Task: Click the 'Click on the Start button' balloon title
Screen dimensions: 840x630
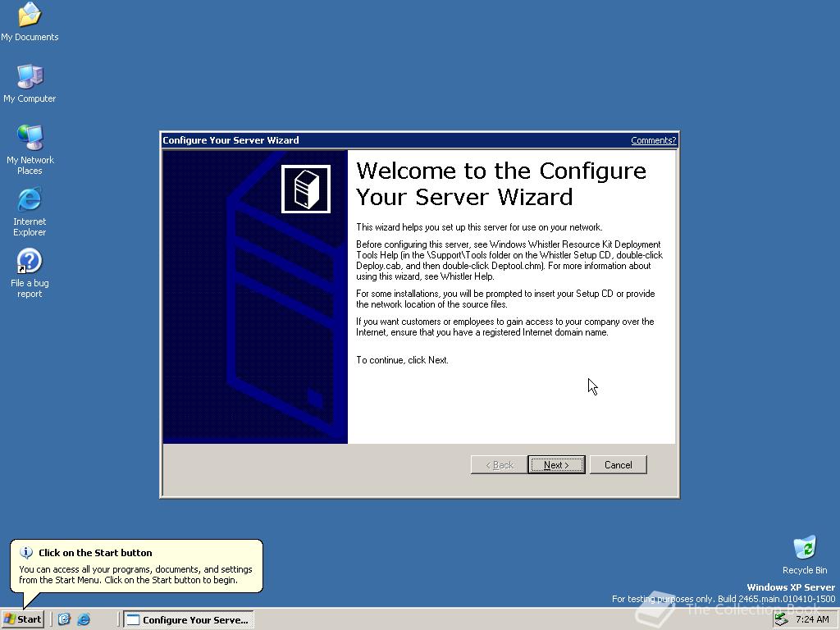Action: click(x=95, y=553)
